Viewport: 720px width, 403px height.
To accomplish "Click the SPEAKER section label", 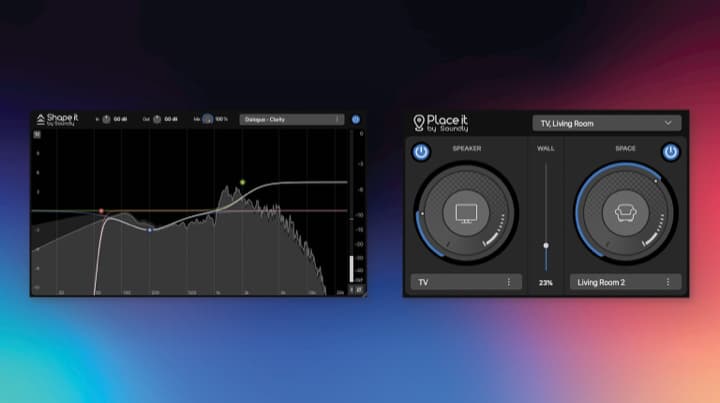I will [x=467, y=148].
